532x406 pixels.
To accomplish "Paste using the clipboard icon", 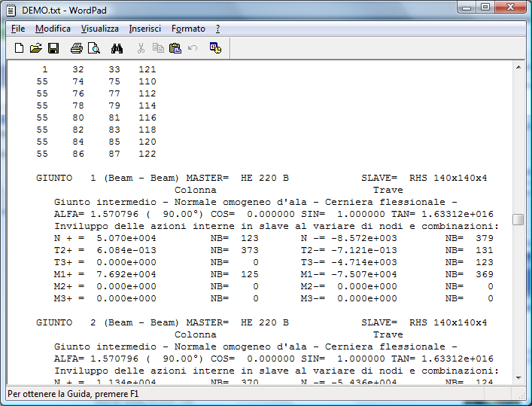I will [175, 48].
